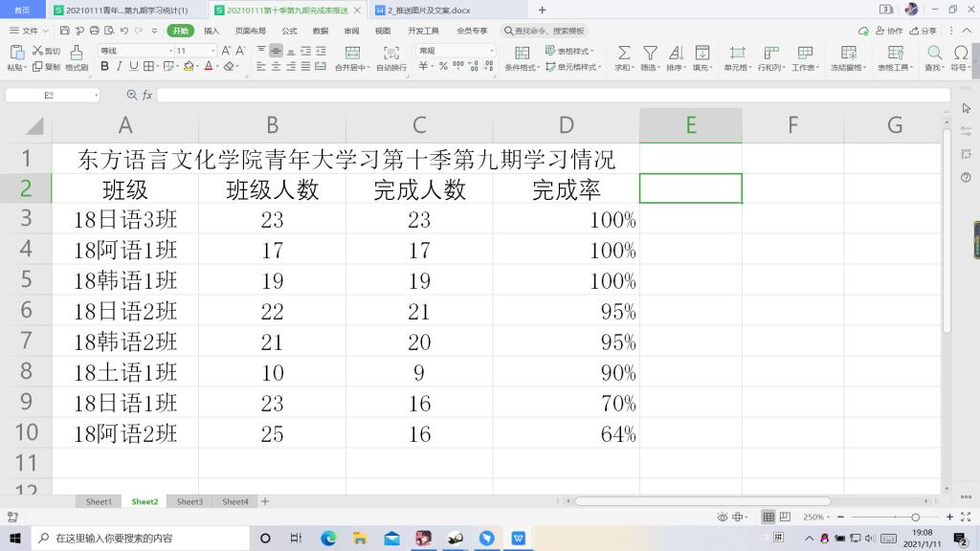980x551 pixels.
Task: Click the AutoSum (求和) sigma icon
Action: [x=623, y=54]
